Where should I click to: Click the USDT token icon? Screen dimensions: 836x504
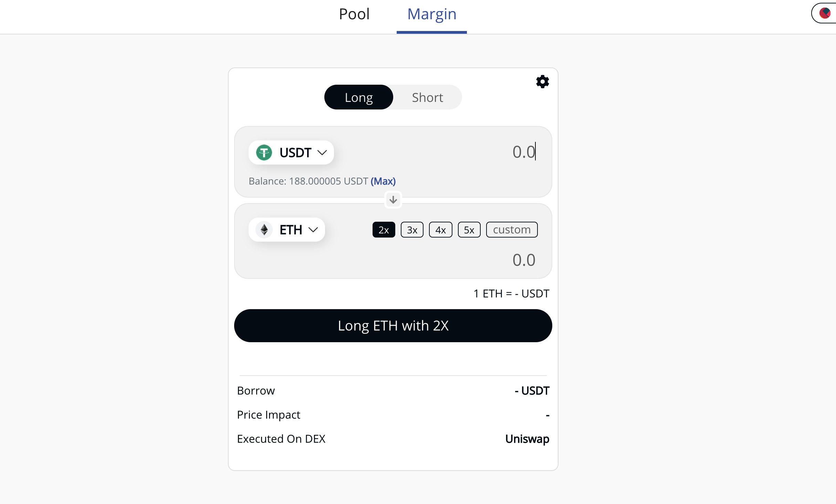click(x=264, y=152)
